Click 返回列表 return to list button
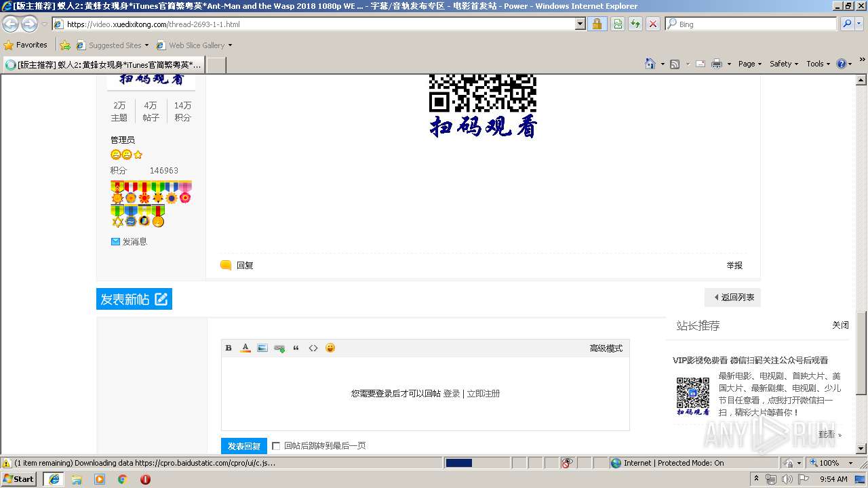 coord(733,297)
